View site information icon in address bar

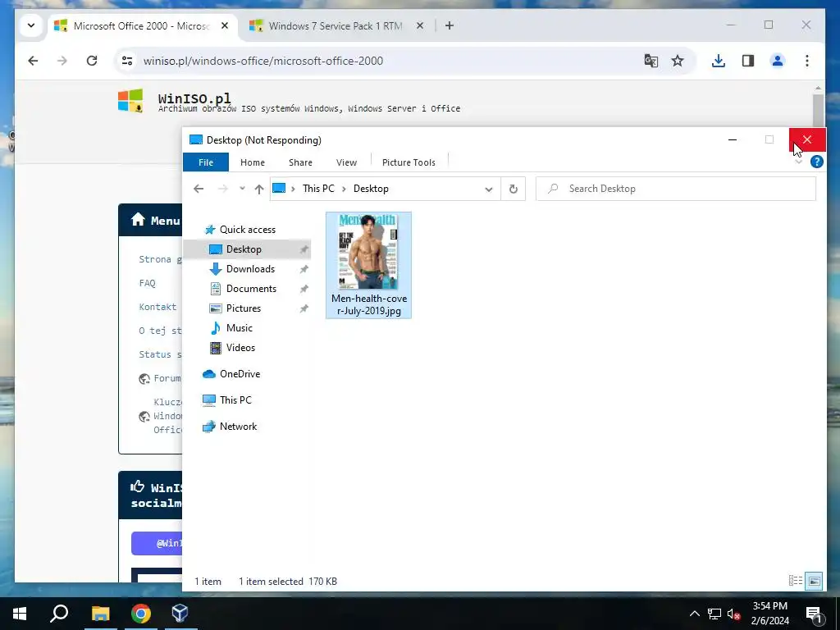(x=127, y=61)
